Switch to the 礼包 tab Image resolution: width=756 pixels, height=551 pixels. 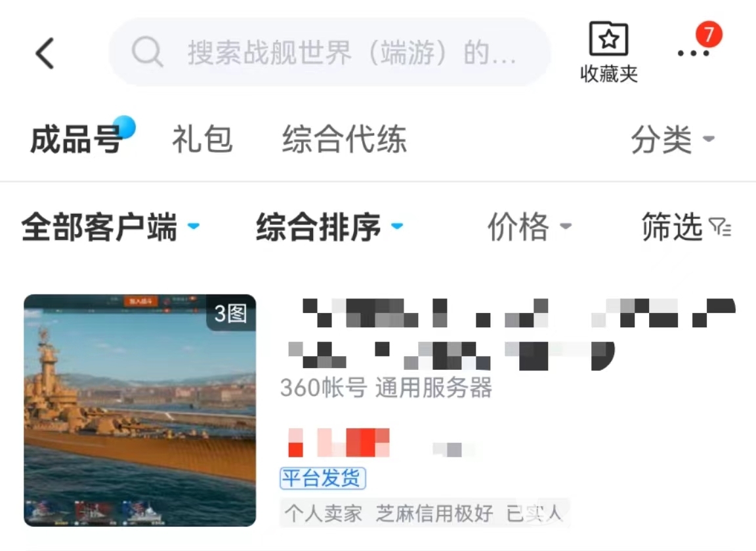coord(203,139)
